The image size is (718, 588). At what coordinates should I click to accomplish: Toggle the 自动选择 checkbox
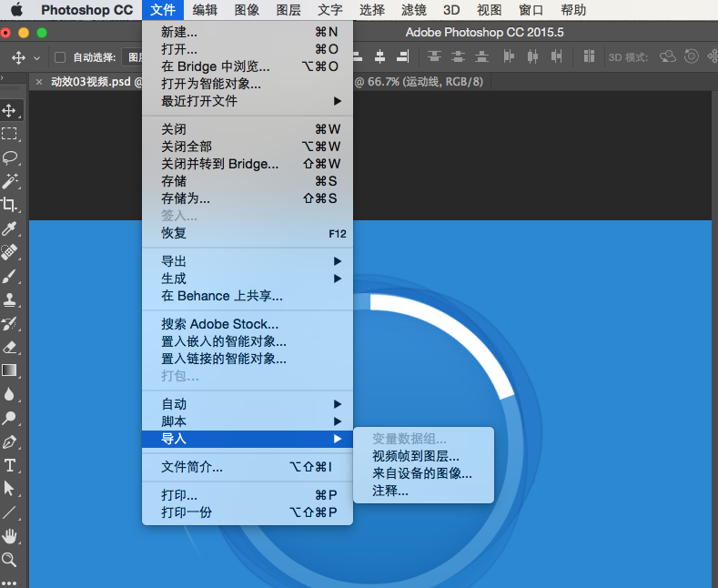coord(60,57)
